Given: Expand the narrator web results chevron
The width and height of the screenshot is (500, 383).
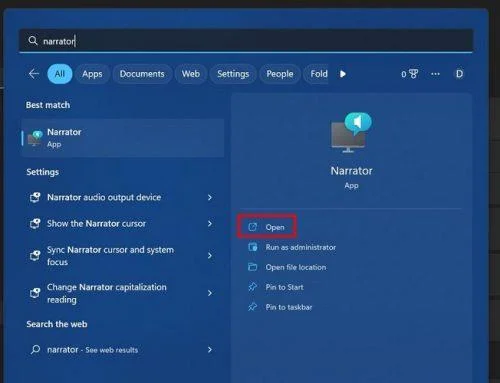Looking at the screenshot, I should (210, 350).
